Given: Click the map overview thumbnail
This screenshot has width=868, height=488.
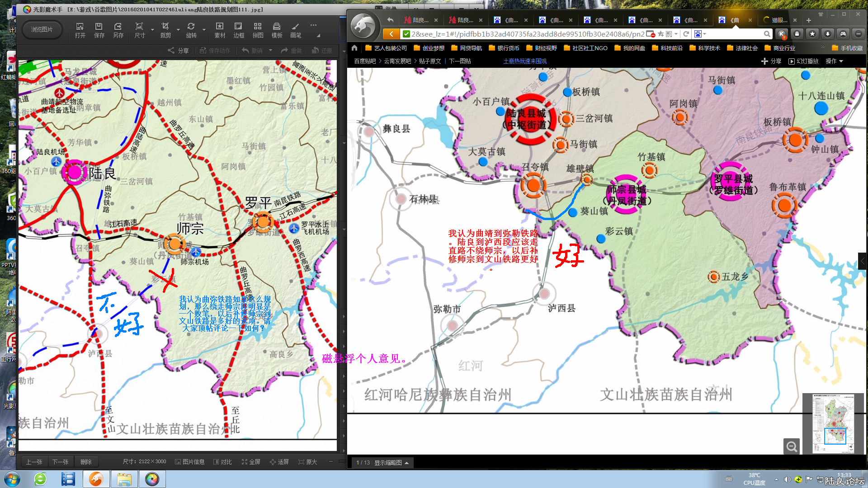Looking at the screenshot, I should (833, 423).
